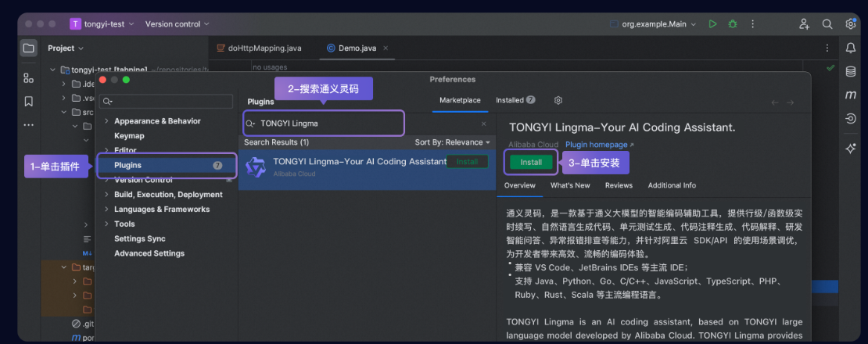868x344 pixels.
Task: Open the Sort By: Relevance dropdown
Action: pyautogui.click(x=452, y=142)
